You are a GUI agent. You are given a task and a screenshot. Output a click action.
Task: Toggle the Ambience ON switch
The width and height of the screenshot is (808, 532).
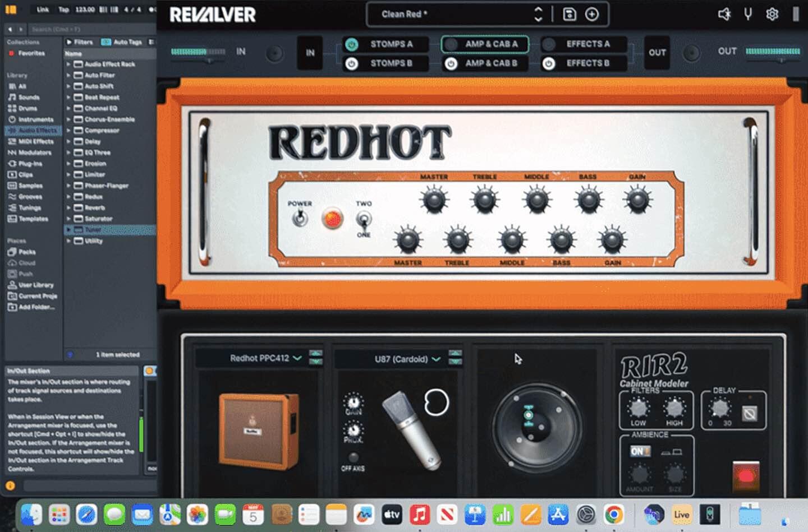pos(640,451)
